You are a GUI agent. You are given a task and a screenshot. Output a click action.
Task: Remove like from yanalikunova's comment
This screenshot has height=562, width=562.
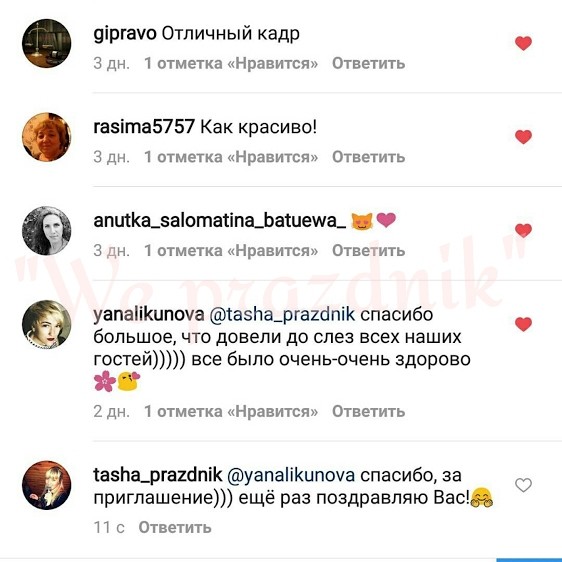pyautogui.click(x=523, y=324)
